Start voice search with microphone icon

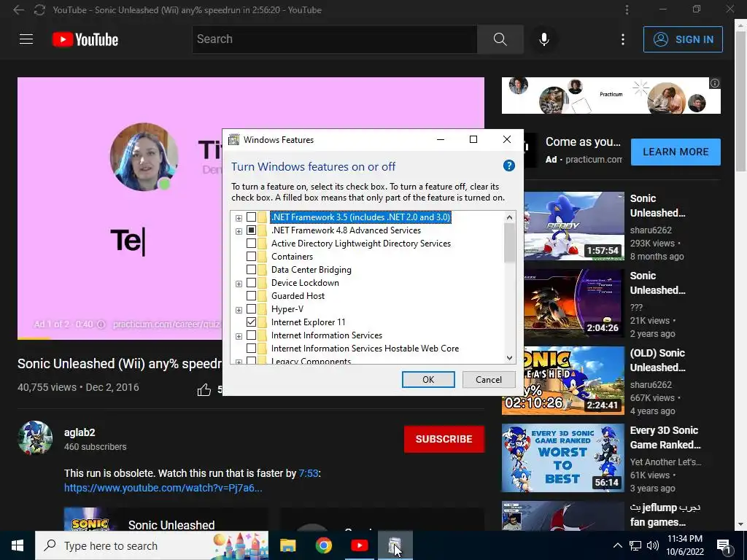(543, 39)
